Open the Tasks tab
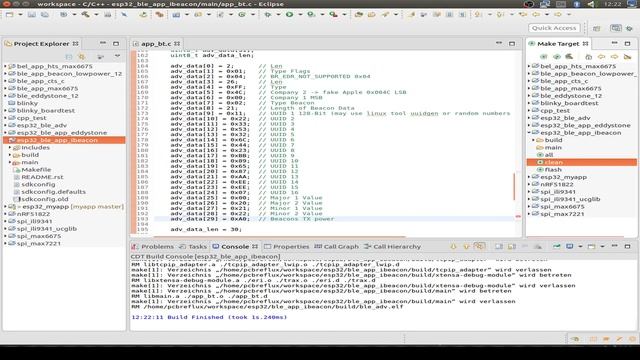The image size is (640, 360). tap(193, 247)
